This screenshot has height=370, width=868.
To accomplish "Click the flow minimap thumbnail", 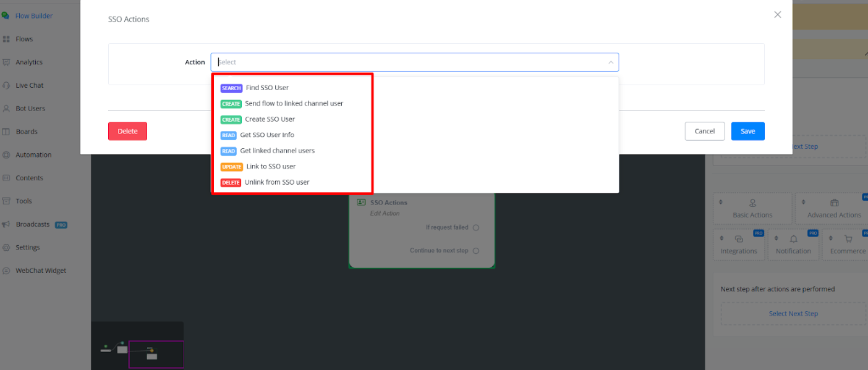I will coord(137,345).
